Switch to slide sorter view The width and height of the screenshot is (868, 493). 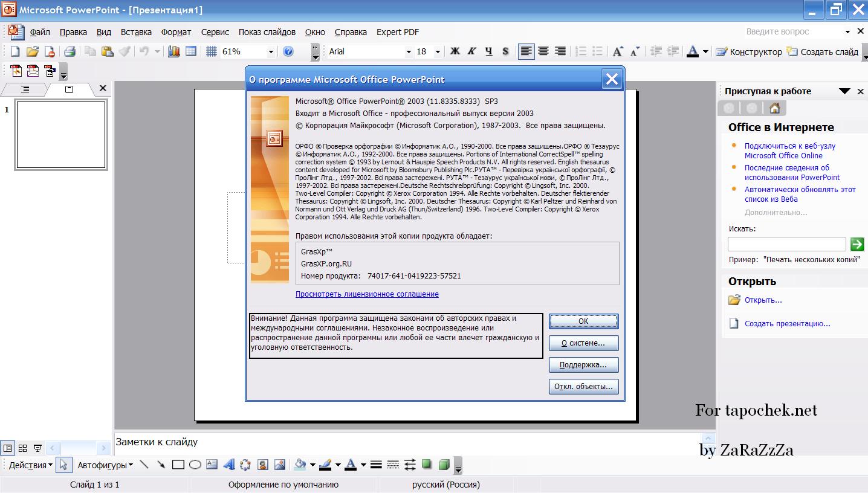click(x=22, y=448)
